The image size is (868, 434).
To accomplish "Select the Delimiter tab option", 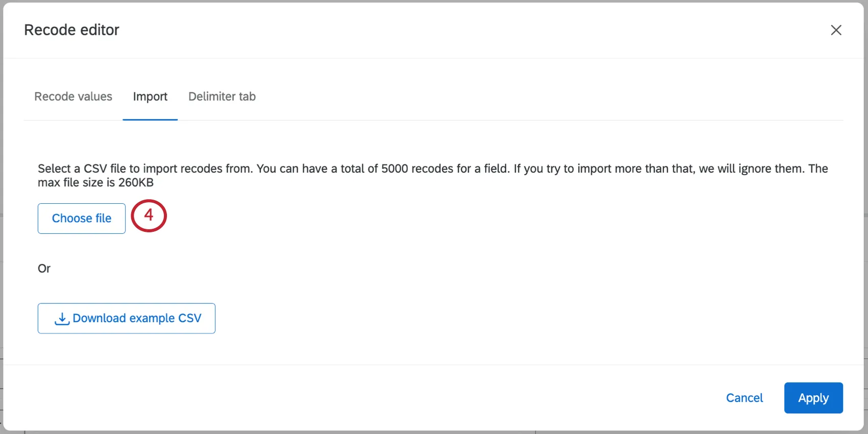I will point(222,97).
